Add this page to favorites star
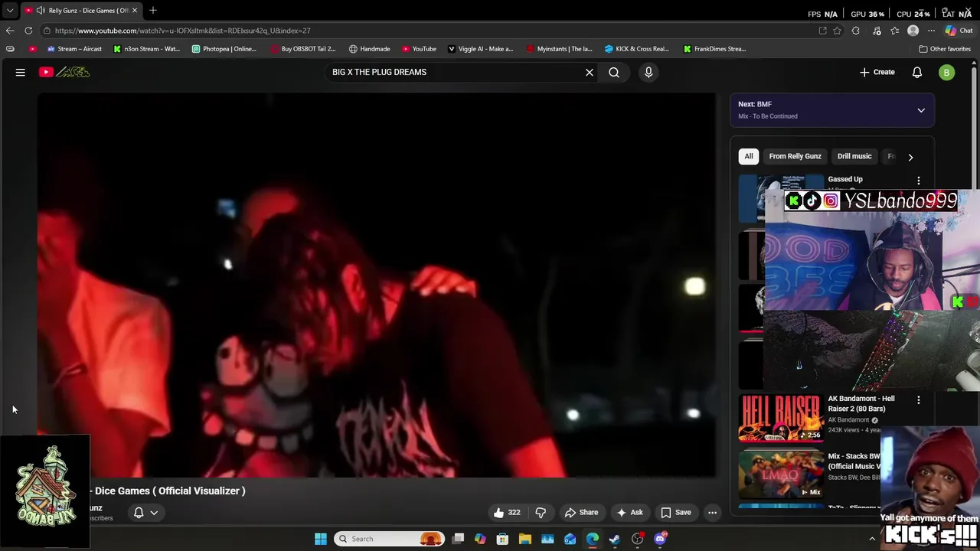 tap(837, 31)
